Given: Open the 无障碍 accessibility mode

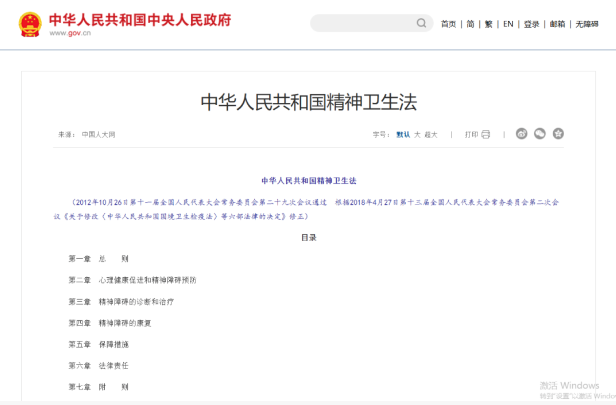Looking at the screenshot, I should pyautogui.click(x=587, y=24).
